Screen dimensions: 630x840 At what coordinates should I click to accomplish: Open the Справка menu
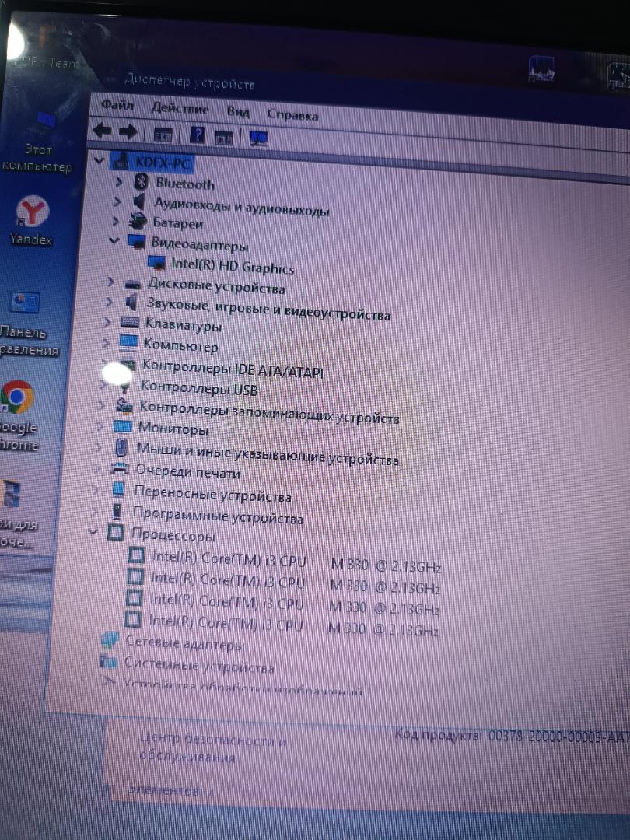pos(292,115)
